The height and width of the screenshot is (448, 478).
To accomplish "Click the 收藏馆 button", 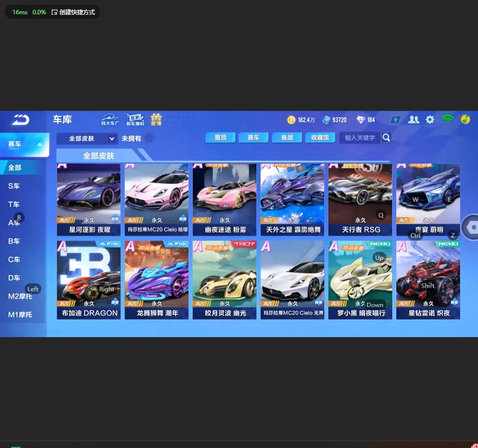I will point(320,138).
